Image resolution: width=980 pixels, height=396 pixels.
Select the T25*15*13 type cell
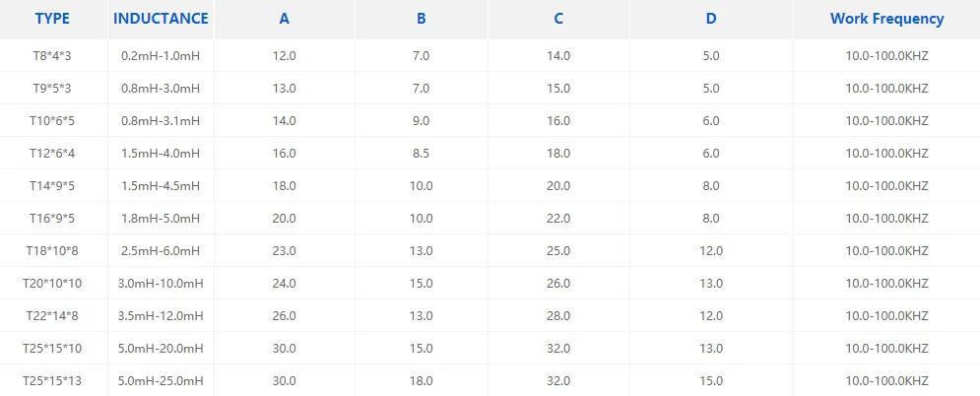52,380
